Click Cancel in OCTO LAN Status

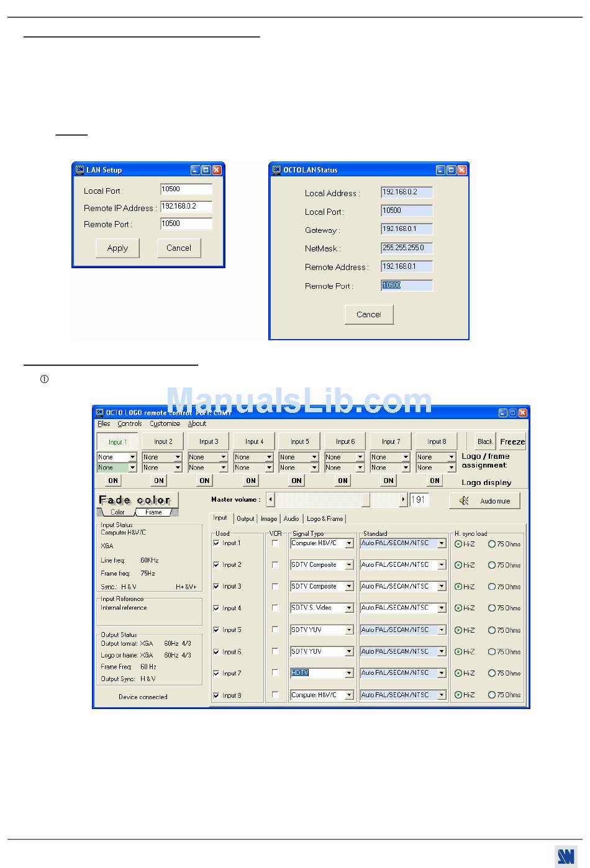[x=369, y=314]
